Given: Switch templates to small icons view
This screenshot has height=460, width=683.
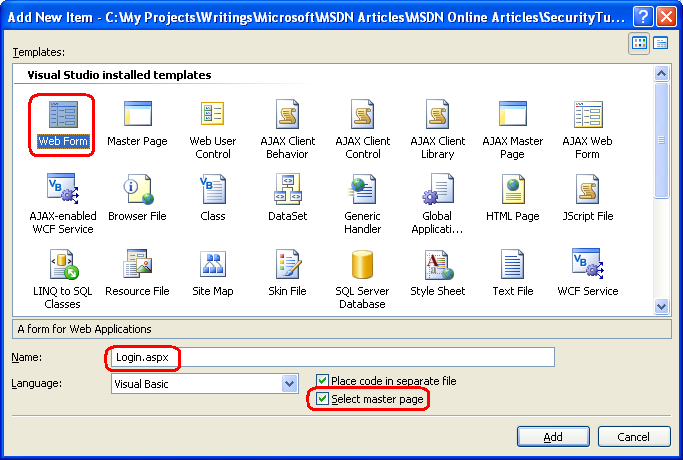Looking at the screenshot, I should (661, 43).
